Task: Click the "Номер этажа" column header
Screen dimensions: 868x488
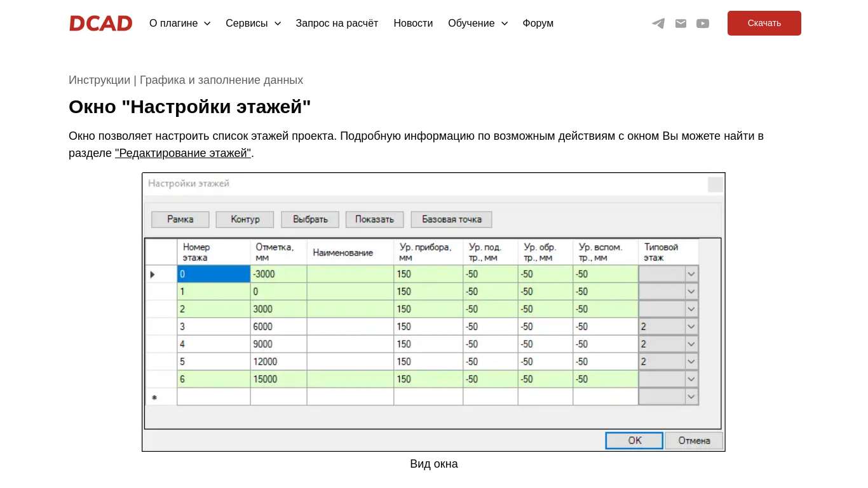Action: point(214,252)
